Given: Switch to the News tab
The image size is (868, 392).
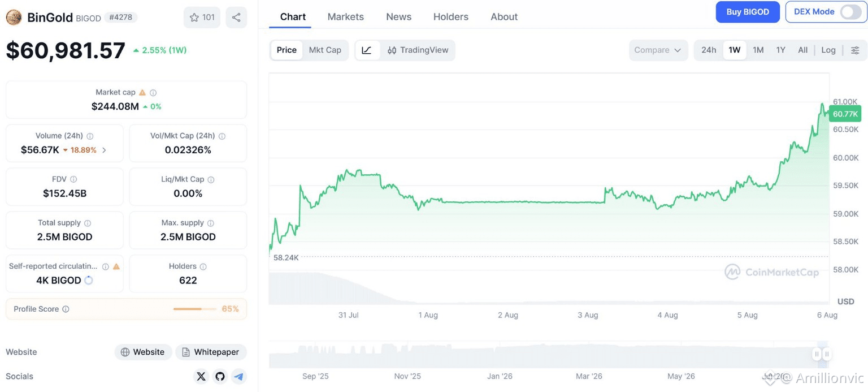Looking at the screenshot, I should click(x=399, y=17).
